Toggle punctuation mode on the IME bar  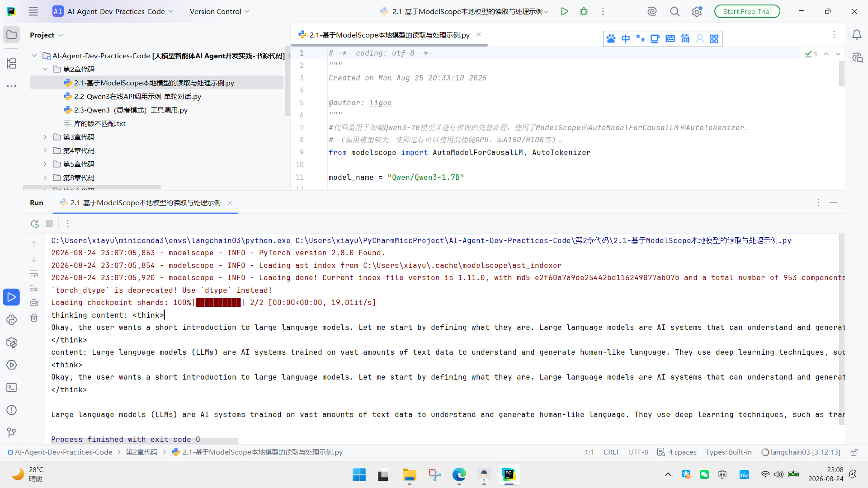pyautogui.click(x=640, y=39)
